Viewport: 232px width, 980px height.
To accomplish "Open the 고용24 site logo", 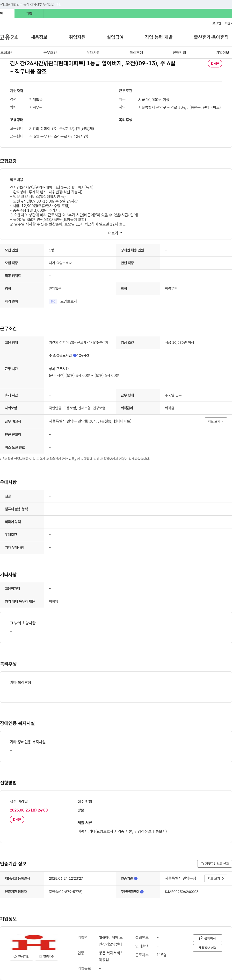I will pyautogui.click(x=9, y=37).
